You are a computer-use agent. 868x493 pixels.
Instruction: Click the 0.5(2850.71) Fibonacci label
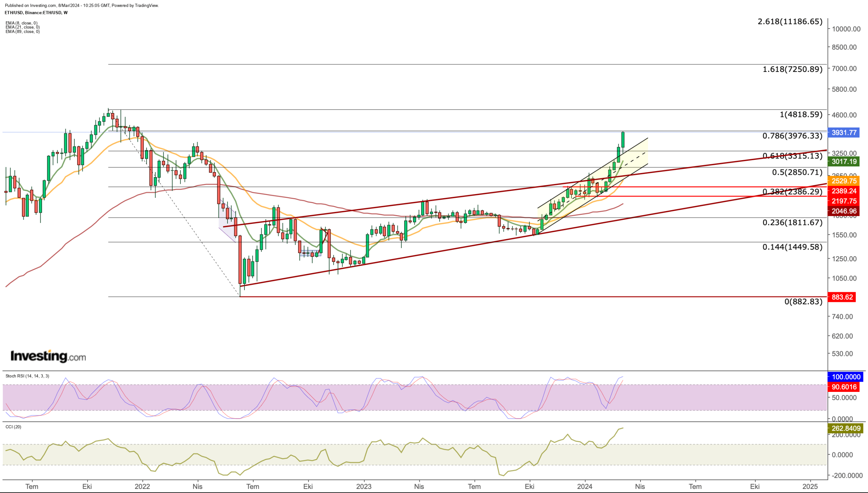tap(797, 172)
